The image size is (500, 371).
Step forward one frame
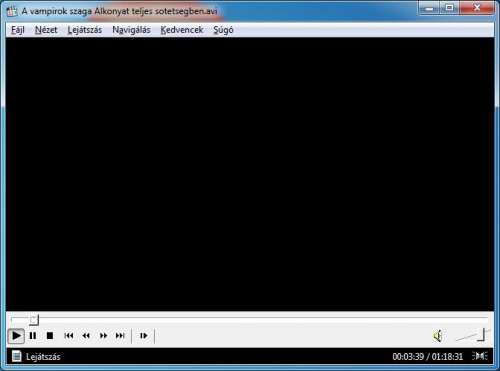[x=144, y=336]
